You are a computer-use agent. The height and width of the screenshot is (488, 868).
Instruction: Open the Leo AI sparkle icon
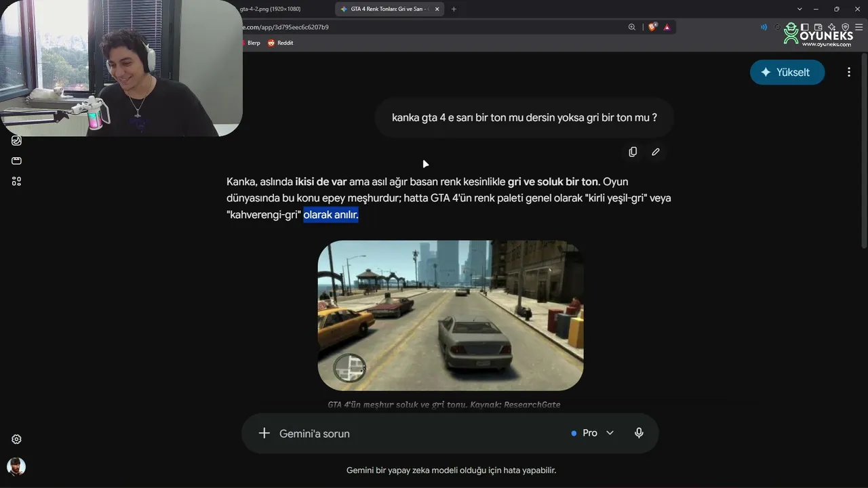point(832,27)
